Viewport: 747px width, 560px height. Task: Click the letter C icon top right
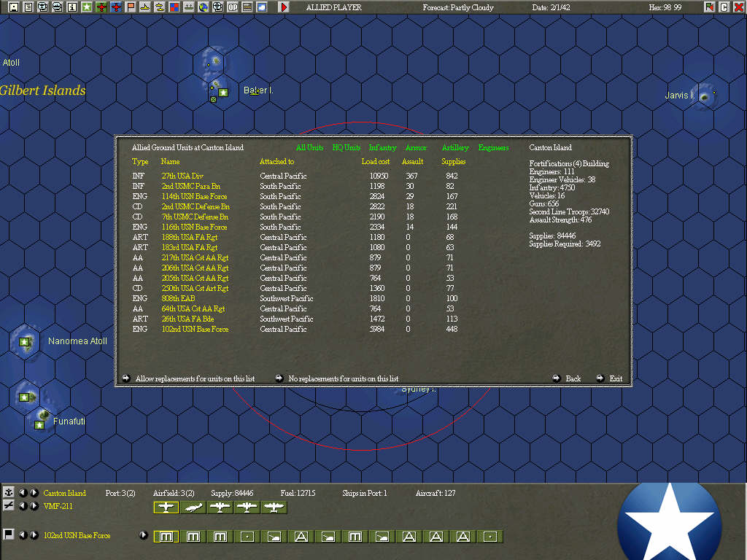(724, 7)
